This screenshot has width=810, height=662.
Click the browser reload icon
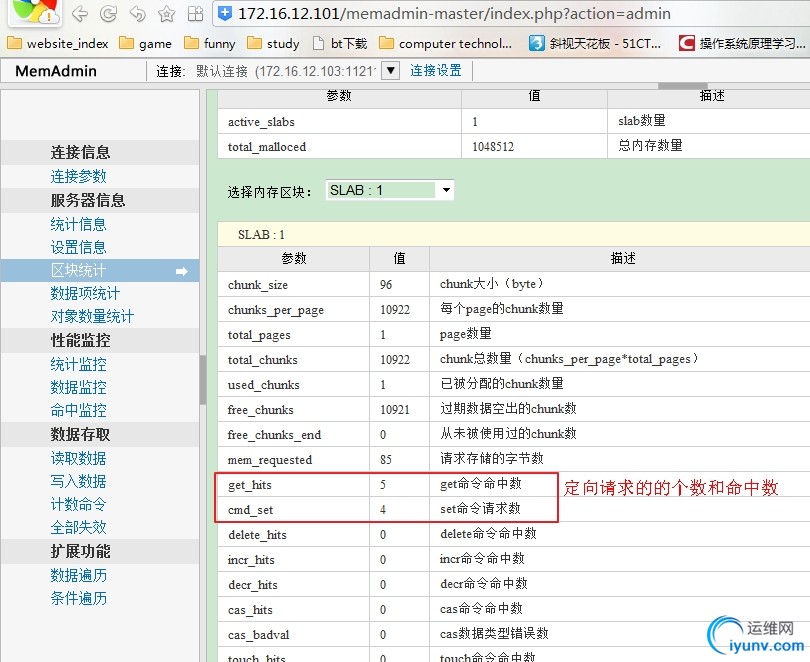point(108,14)
